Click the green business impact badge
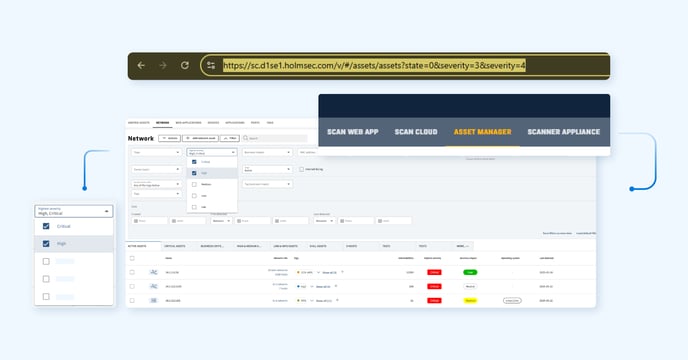The width and height of the screenshot is (688, 360). point(470,272)
